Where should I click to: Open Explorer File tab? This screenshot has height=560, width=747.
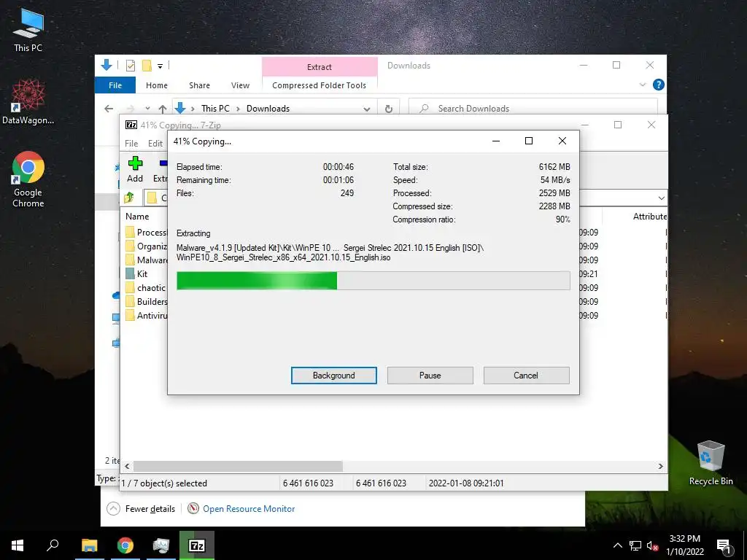point(115,85)
